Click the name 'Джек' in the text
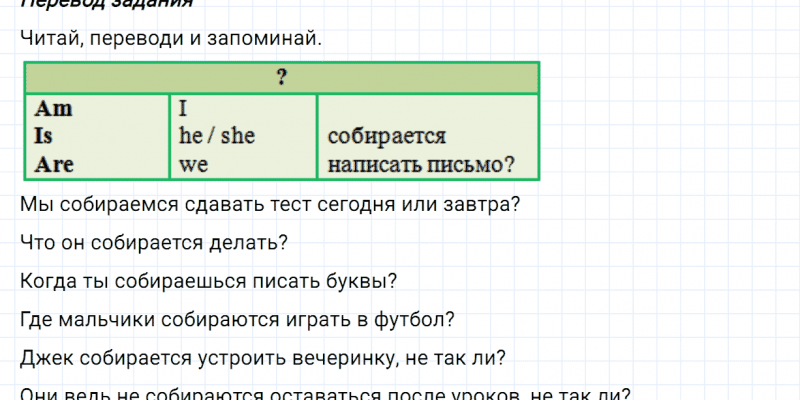Image resolution: width=800 pixels, height=400 pixels. tap(44, 358)
